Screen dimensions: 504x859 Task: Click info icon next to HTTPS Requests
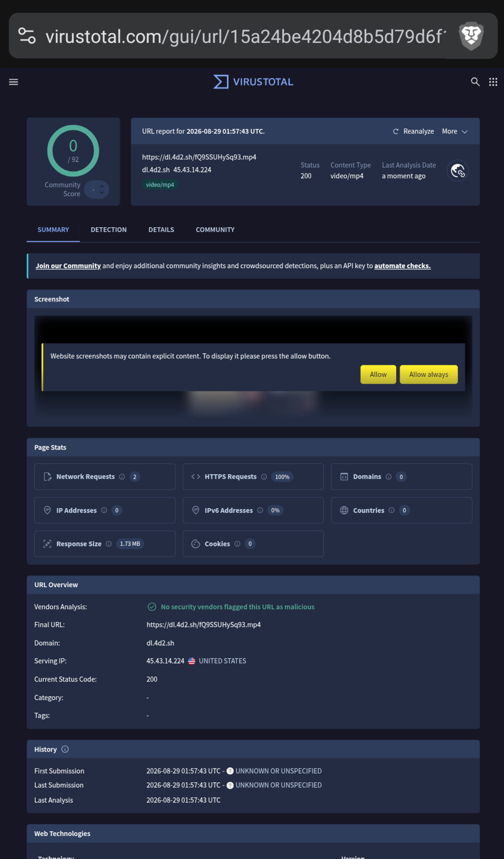[x=264, y=477]
